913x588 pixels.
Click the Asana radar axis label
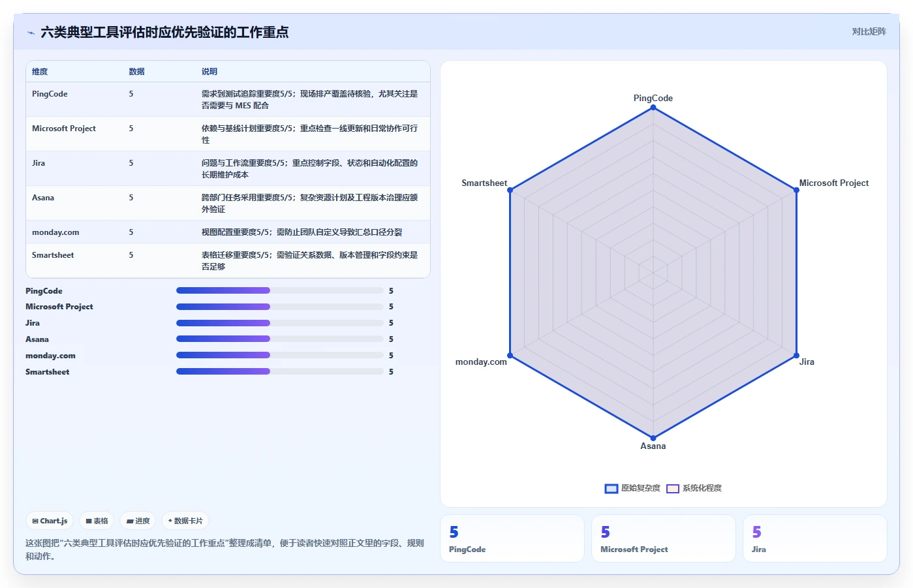pos(653,446)
